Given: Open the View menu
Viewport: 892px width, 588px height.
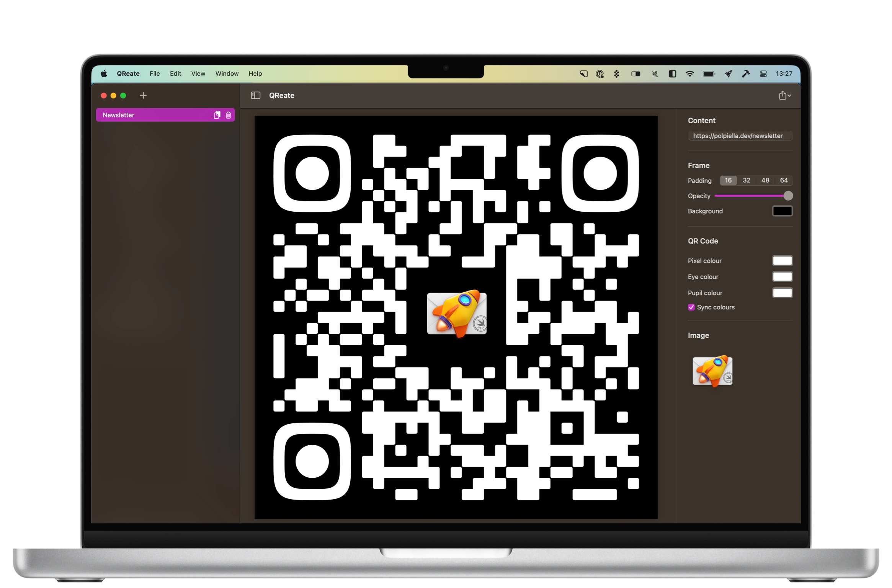Looking at the screenshot, I should tap(198, 73).
